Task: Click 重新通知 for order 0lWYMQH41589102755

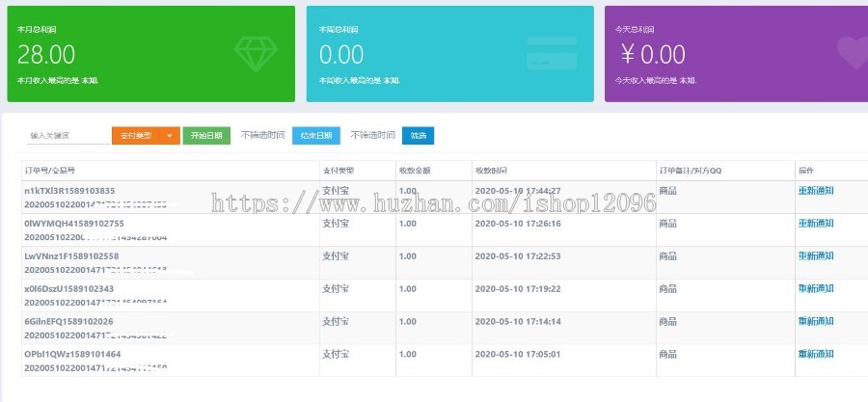Action: pyautogui.click(x=815, y=224)
